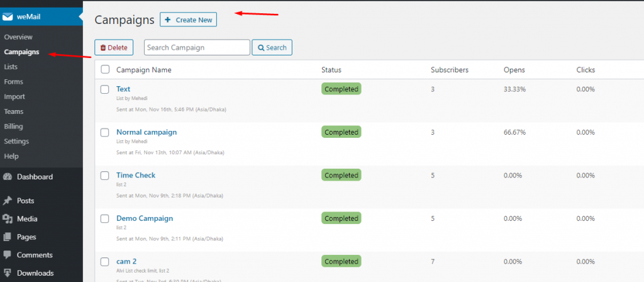Screen dimensions: 644x282
Task: Click the weMail envelope icon
Action: pos(8,17)
